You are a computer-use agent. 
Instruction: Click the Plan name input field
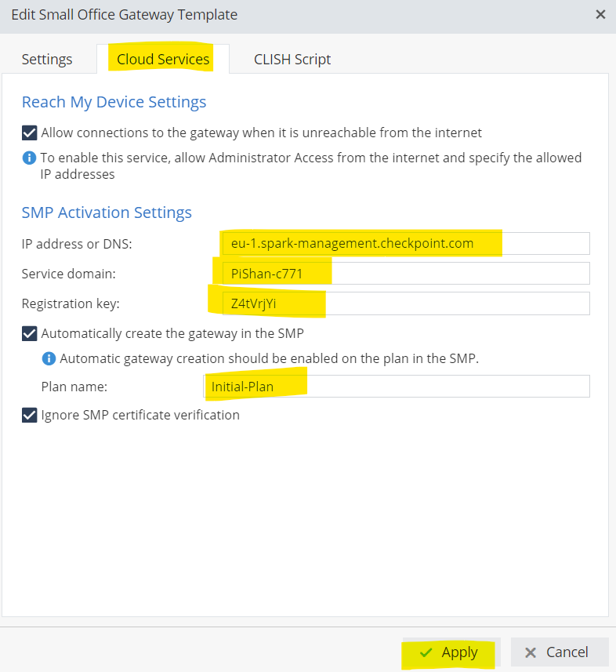tap(396, 386)
